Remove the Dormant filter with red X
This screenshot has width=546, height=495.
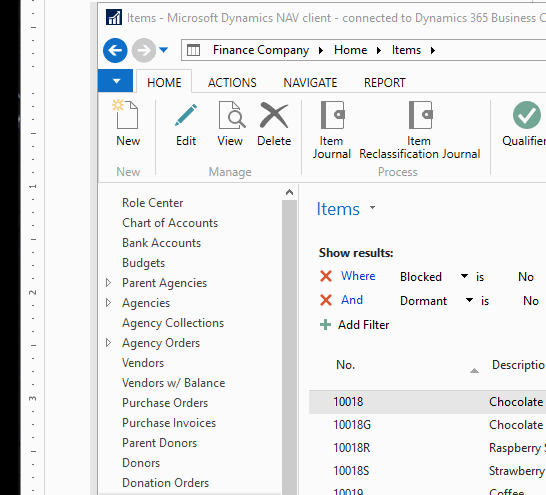pyautogui.click(x=326, y=300)
